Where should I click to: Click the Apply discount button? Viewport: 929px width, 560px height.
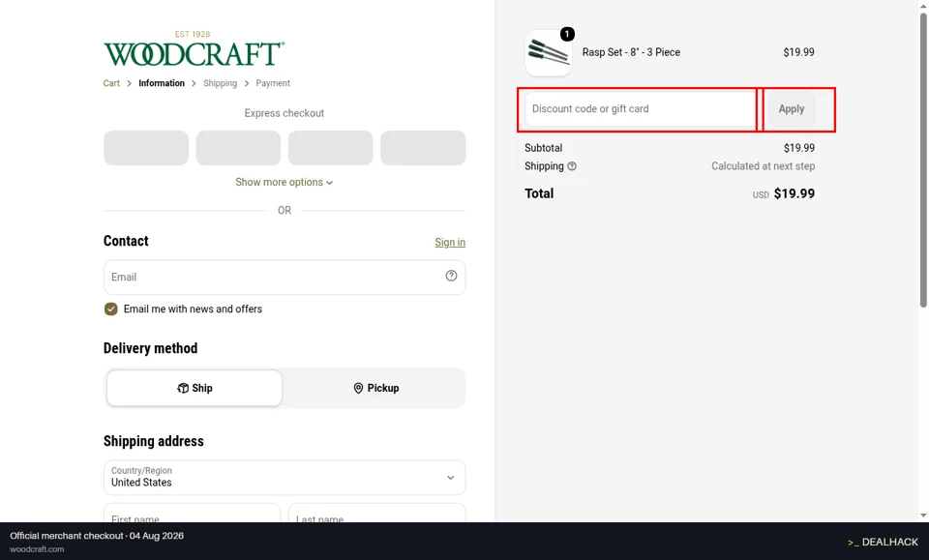[791, 109]
